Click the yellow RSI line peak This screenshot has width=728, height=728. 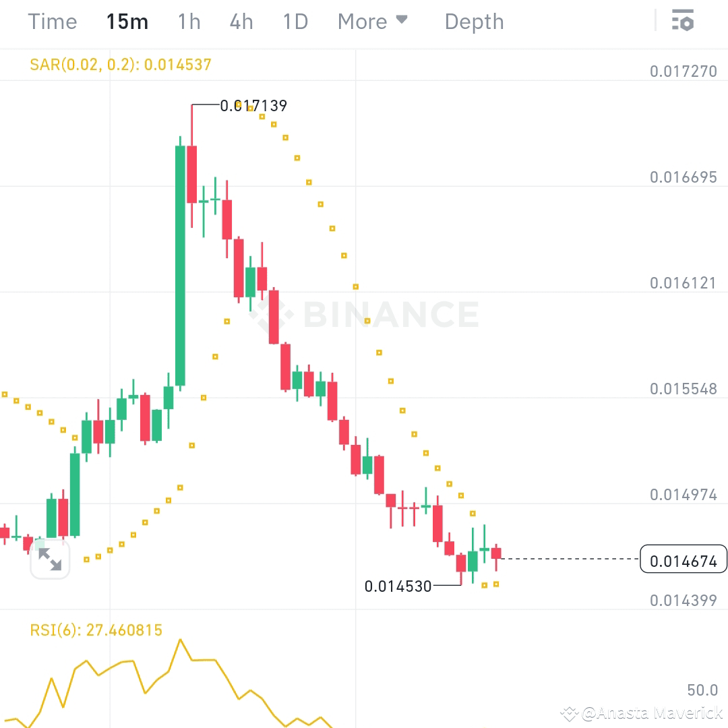[x=180, y=640]
